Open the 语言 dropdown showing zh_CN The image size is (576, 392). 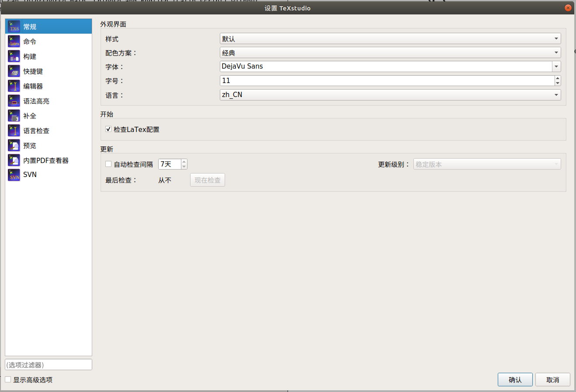click(x=390, y=94)
